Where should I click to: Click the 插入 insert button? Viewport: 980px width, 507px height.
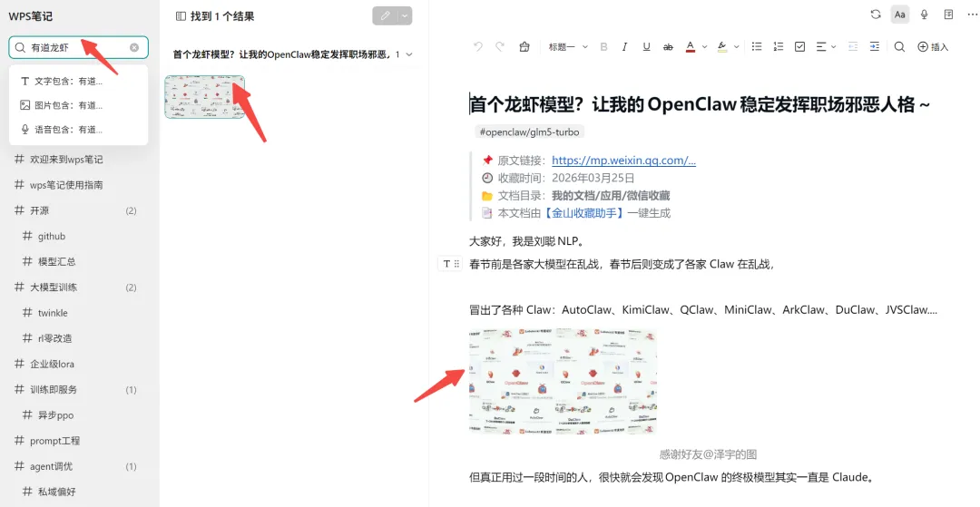[x=933, y=47]
